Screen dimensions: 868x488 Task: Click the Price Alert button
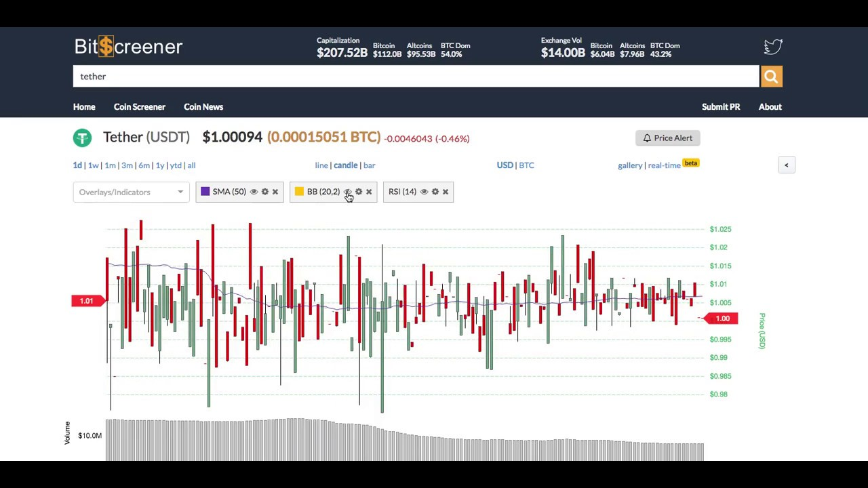(668, 138)
